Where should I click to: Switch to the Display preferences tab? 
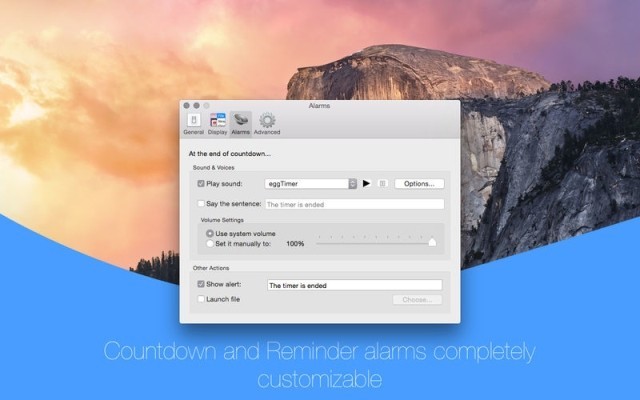pos(217,122)
